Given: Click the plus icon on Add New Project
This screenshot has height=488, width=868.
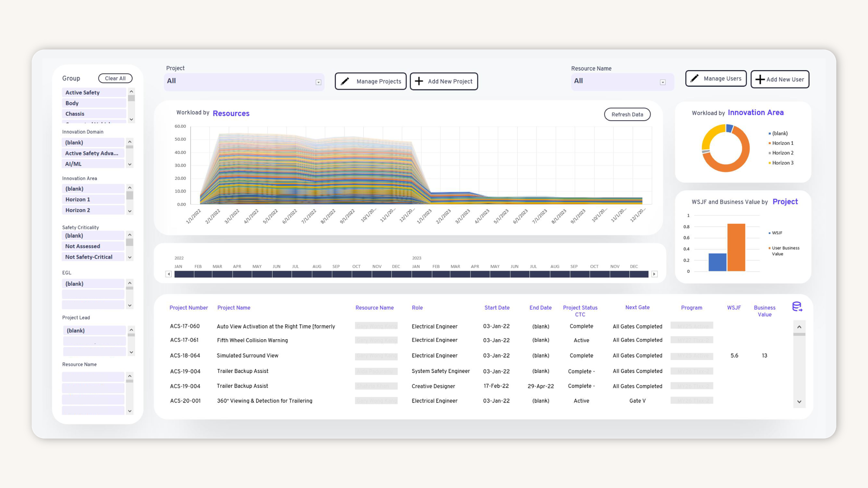Looking at the screenshot, I should [419, 81].
